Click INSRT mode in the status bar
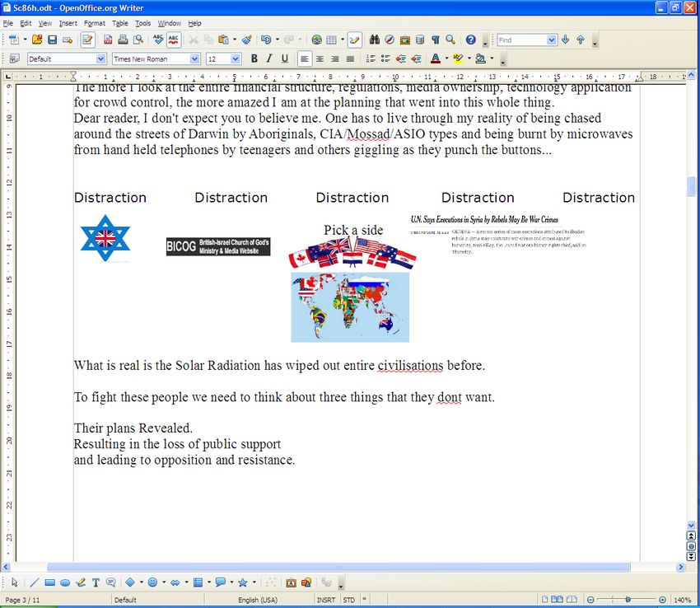Viewport: 700px width, 608px height. coord(326,600)
